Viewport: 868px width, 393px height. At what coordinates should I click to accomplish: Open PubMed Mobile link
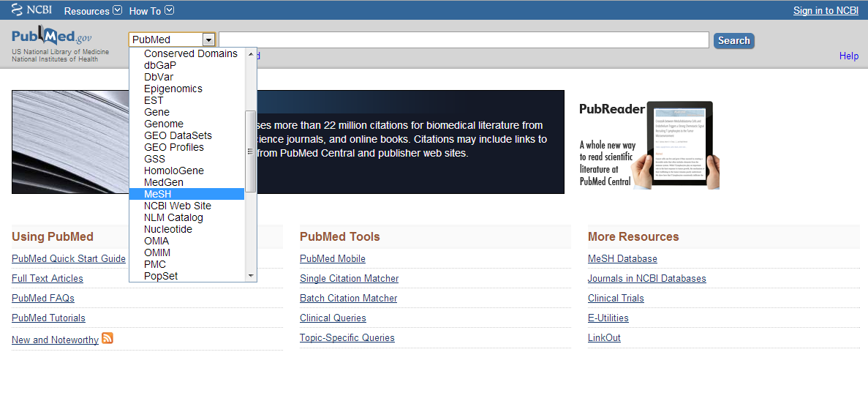pos(333,258)
